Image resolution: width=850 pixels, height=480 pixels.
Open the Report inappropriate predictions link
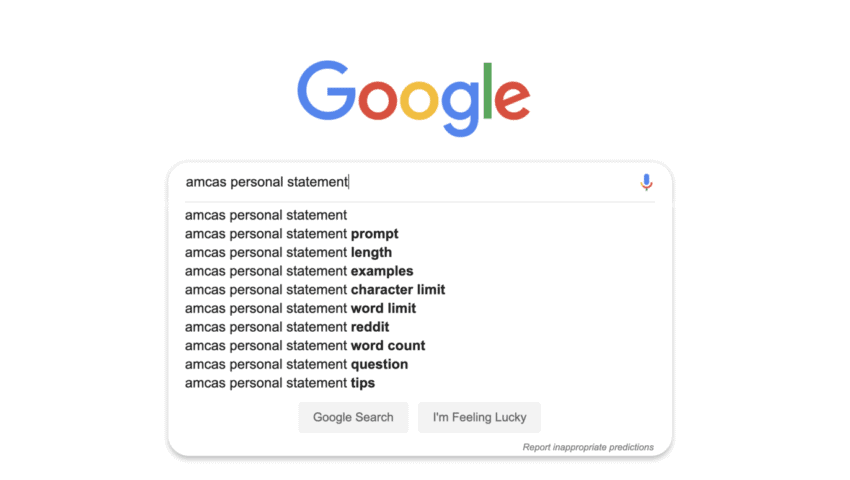[x=588, y=447]
